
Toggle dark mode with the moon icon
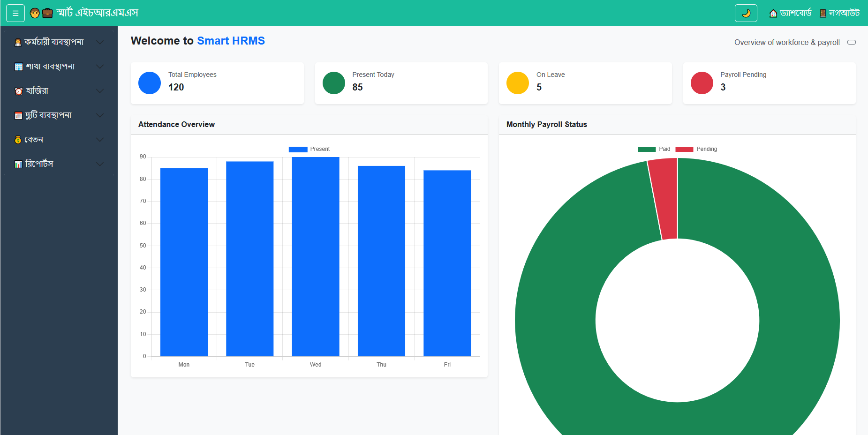(746, 13)
